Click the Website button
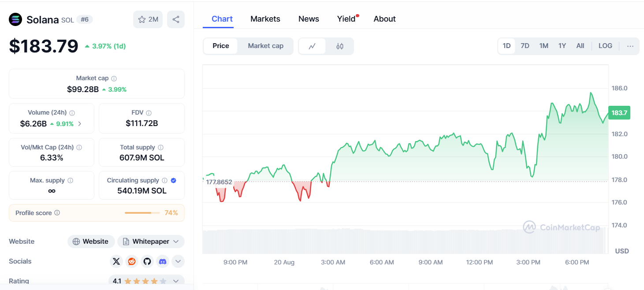 [91, 241]
